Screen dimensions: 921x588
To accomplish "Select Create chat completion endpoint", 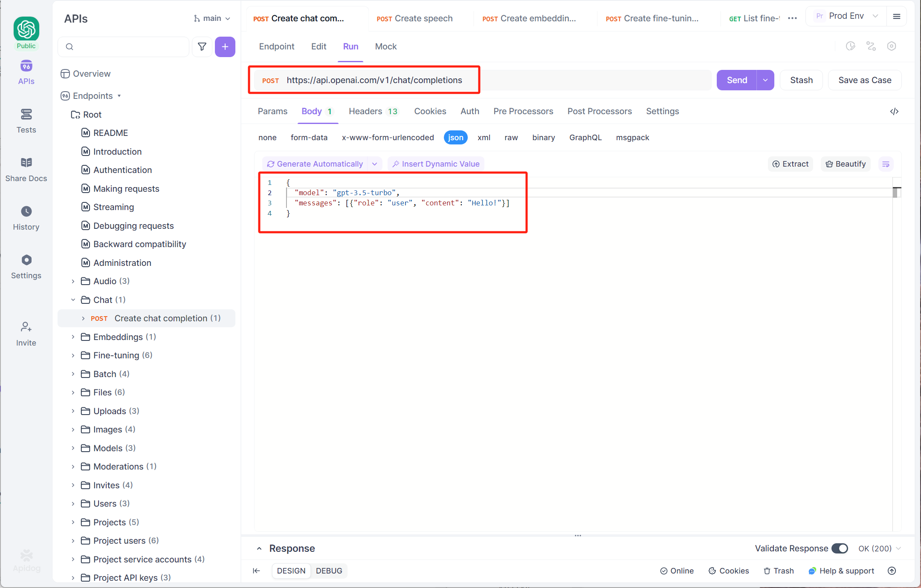I will point(146,318).
